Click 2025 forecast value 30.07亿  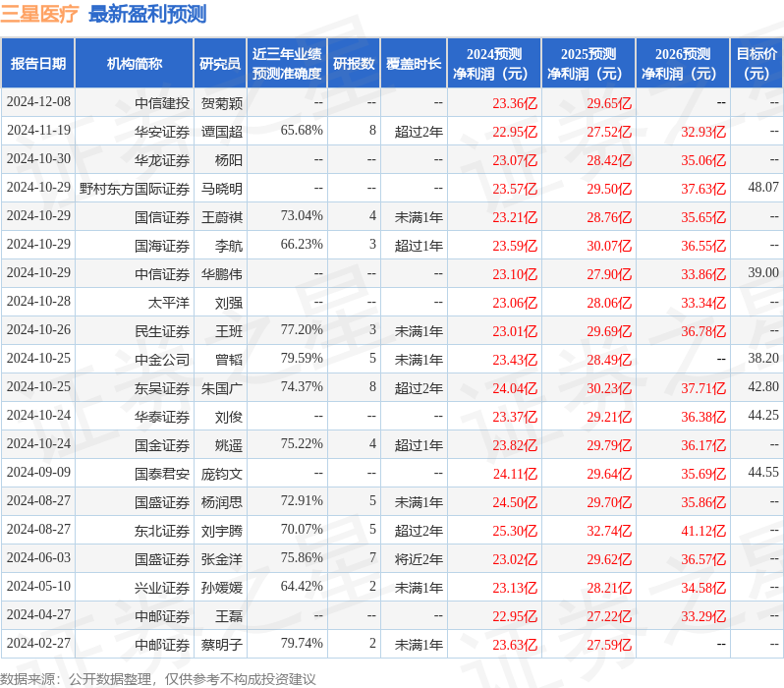609,246
